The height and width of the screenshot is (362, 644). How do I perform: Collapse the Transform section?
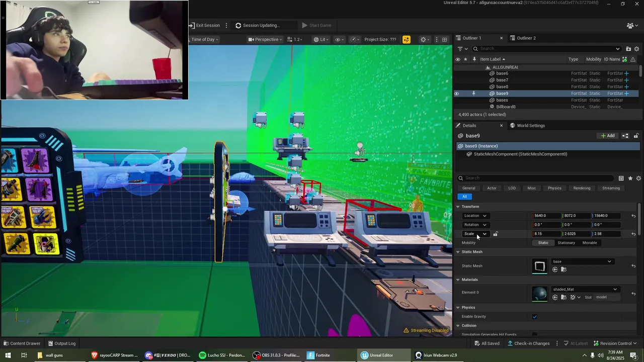(x=458, y=207)
